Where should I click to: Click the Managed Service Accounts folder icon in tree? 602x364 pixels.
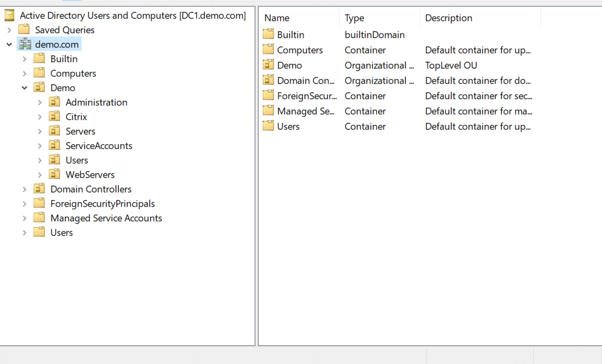click(x=39, y=218)
